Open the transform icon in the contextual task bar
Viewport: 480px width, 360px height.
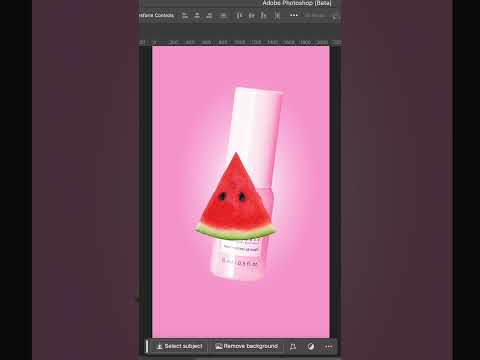point(293,347)
